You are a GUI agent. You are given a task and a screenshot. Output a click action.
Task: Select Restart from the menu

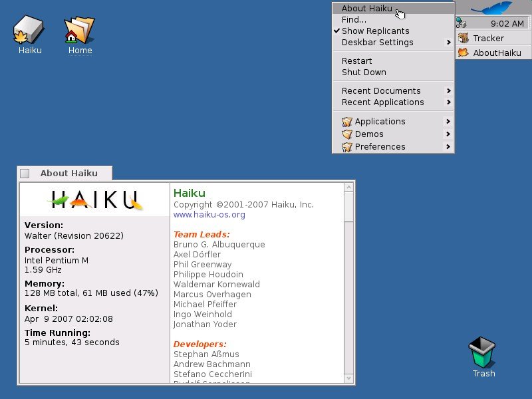[356, 61]
